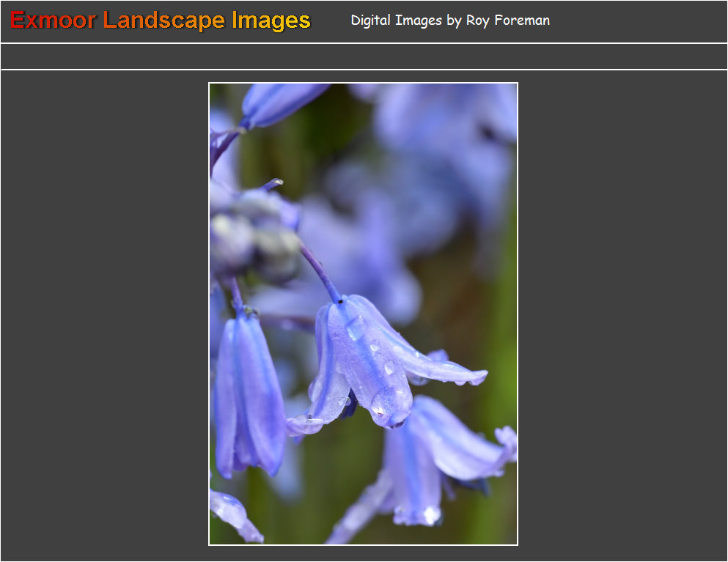
Task: Click the dark grey area right of the photo
Action: point(623,315)
